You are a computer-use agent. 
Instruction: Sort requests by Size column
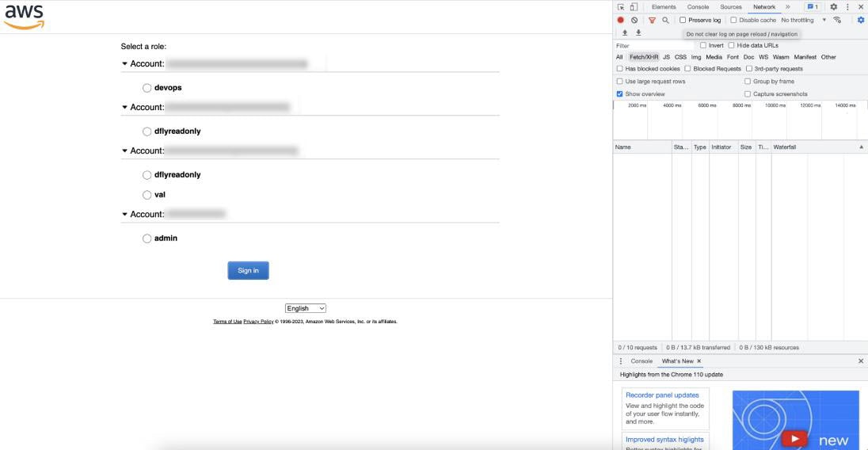[x=746, y=147]
